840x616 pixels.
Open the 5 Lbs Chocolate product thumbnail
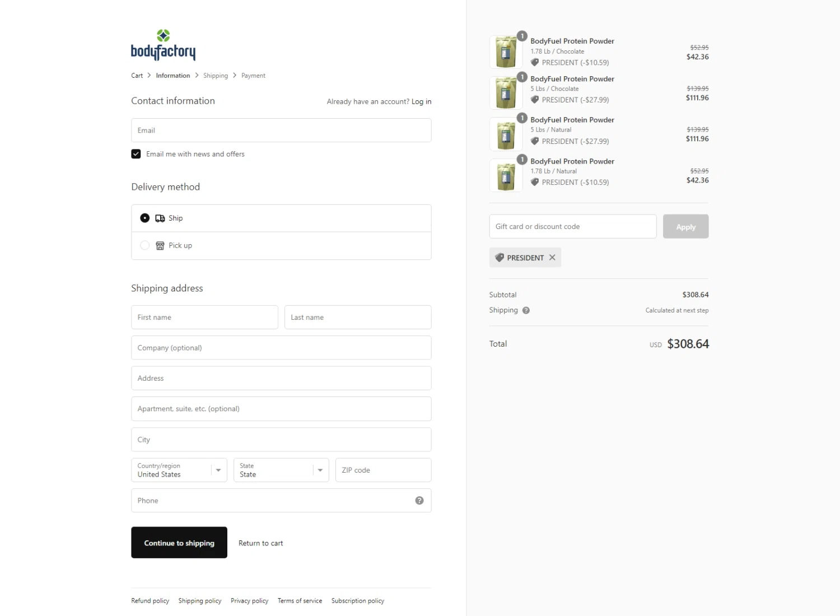(506, 93)
